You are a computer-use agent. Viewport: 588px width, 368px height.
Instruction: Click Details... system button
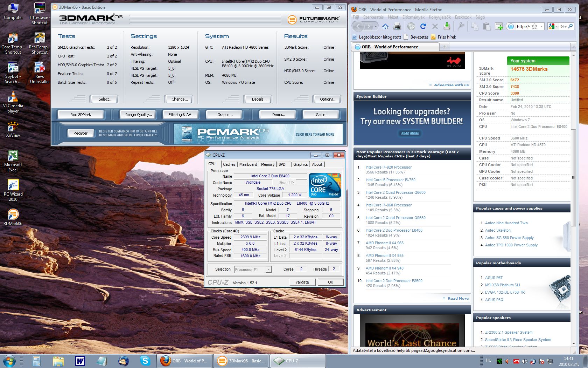pyautogui.click(x=258, y=99)
